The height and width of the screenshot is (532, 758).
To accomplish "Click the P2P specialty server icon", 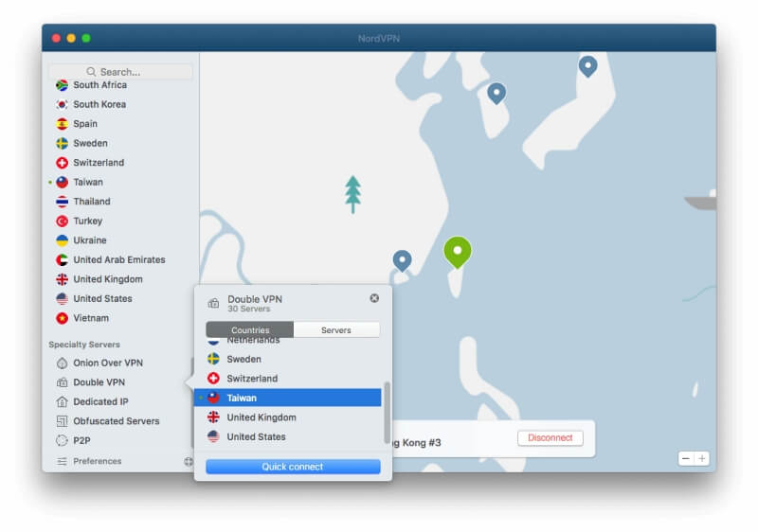I will tap(62, 441).
